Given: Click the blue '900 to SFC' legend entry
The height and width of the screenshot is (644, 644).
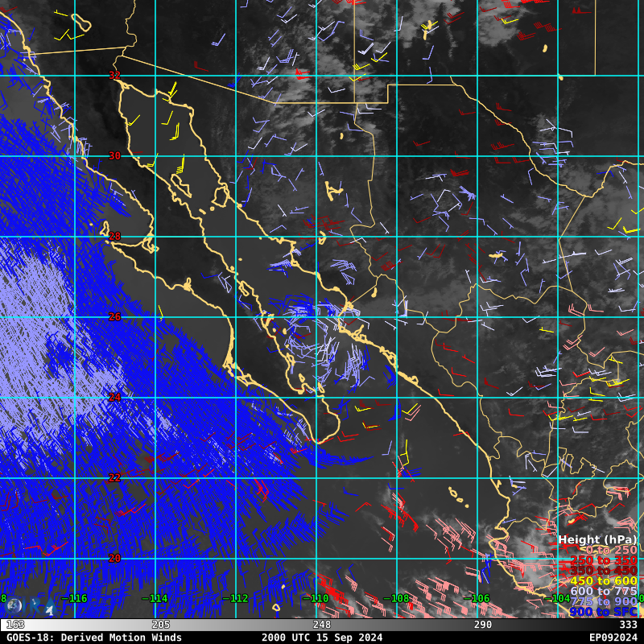Looking at the screenshot, I should [604, 612].
